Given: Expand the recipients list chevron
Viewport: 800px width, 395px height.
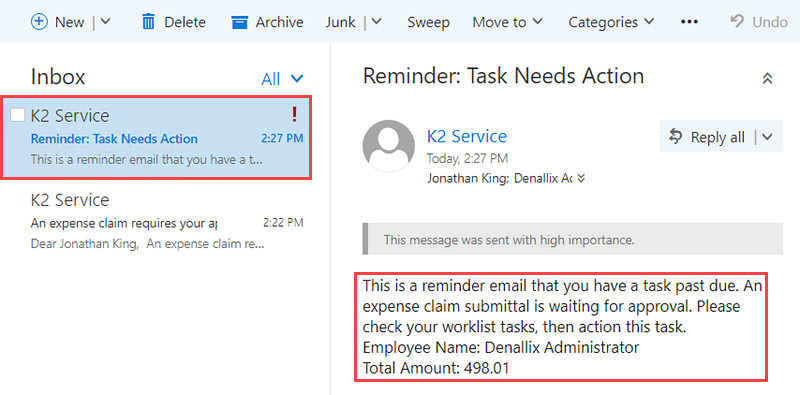Looking at the screenshot, I should [x=581, y=179].
